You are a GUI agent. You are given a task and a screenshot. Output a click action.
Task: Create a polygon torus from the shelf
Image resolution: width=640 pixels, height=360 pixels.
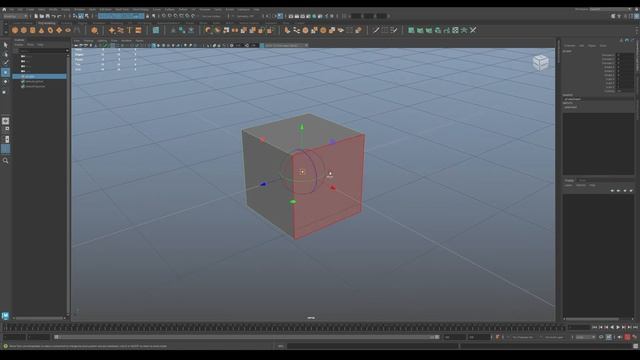[x=50, y=30]
